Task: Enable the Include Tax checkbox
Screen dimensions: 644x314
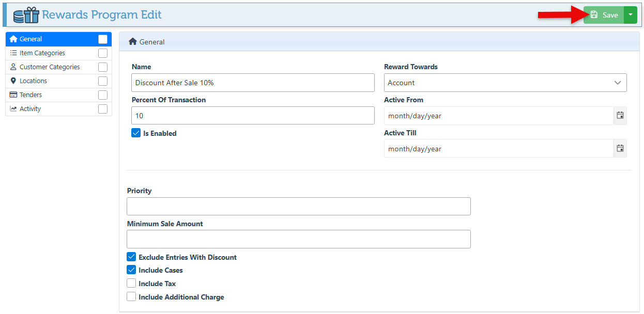Action: (x=131, y=284)
